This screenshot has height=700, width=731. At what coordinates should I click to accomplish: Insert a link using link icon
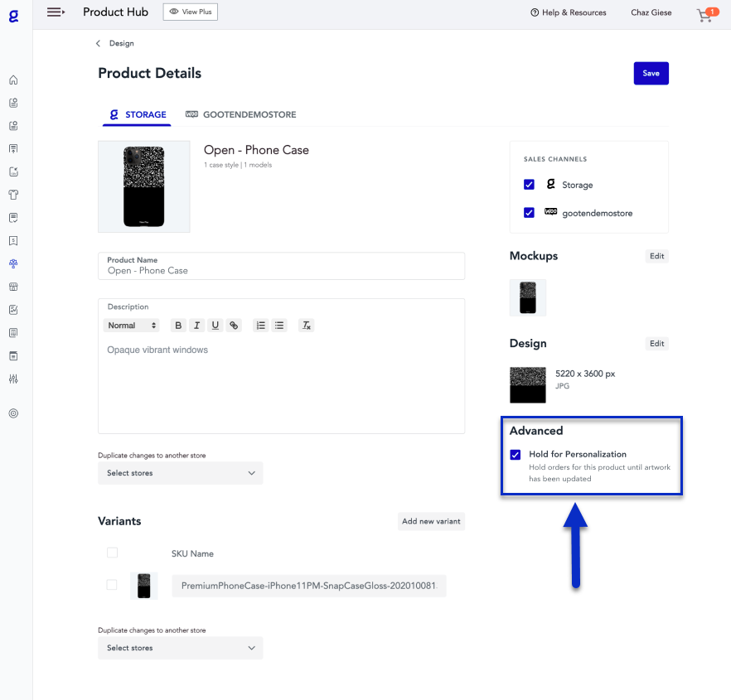click(x=234, y=326)
